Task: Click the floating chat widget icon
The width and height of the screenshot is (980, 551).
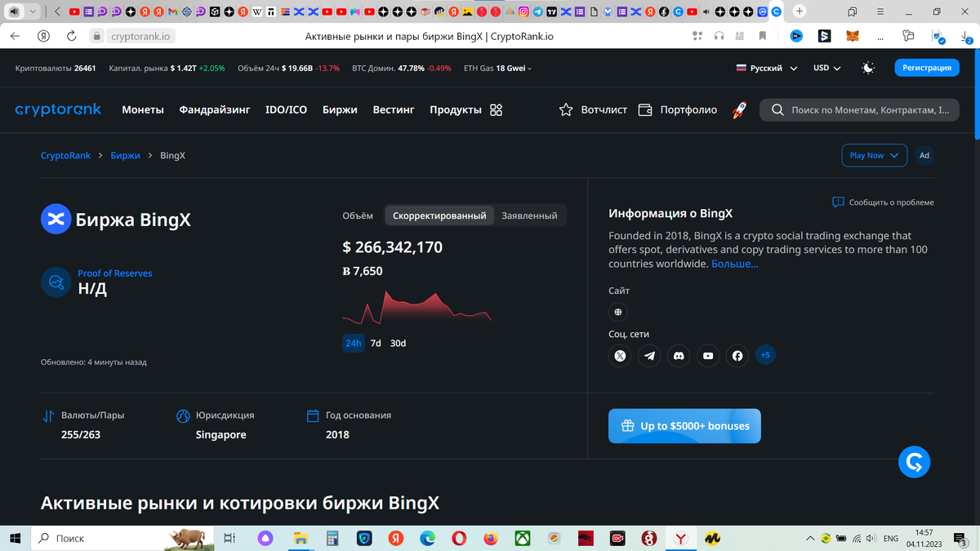Action: click(x=914, y=462)
